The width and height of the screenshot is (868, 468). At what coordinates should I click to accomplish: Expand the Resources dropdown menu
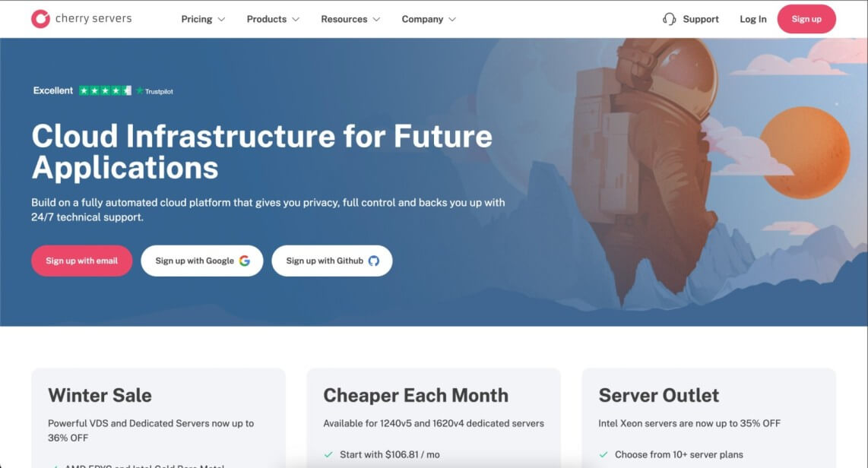[350, 19]
